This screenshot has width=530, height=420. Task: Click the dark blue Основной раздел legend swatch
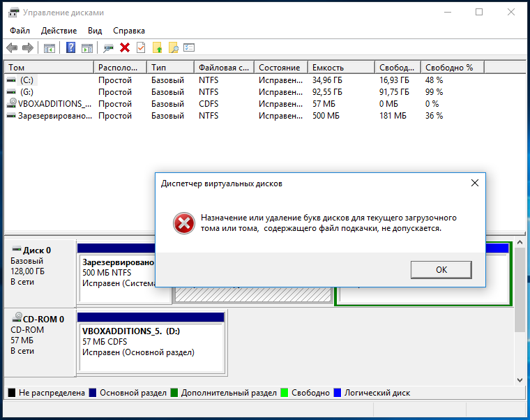coord(93,393)
